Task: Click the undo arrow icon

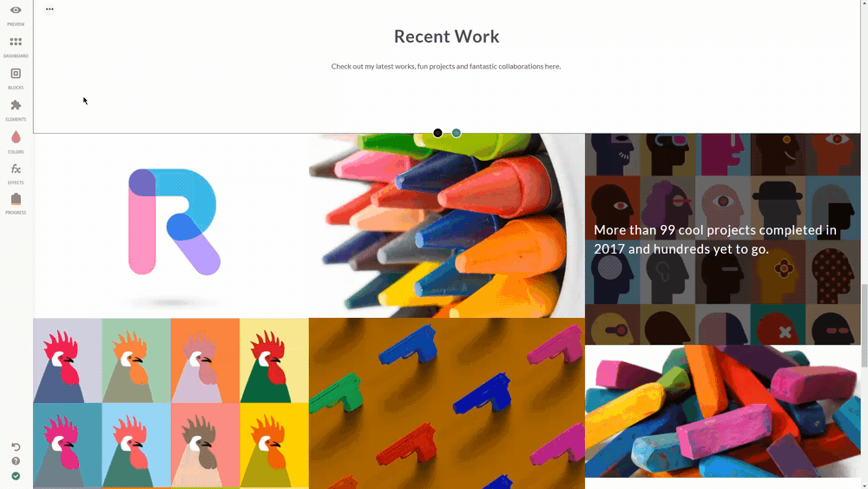Action: tap(16, 446)
